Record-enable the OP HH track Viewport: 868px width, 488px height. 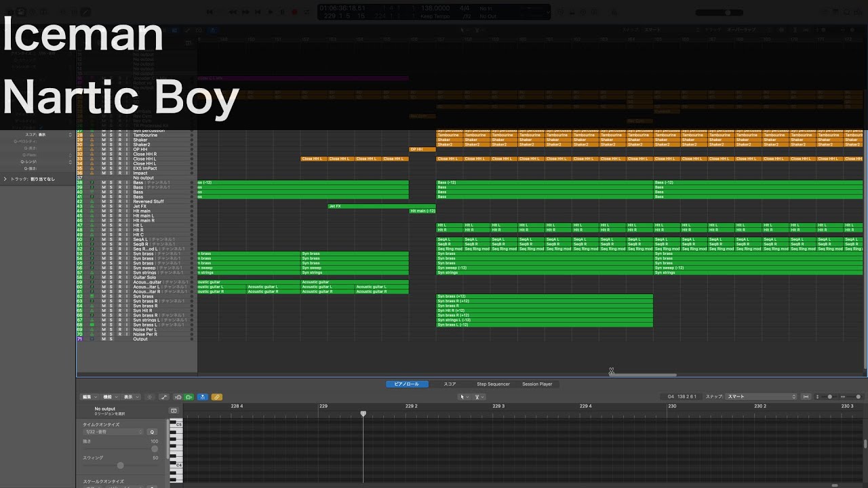click(119, 149)
